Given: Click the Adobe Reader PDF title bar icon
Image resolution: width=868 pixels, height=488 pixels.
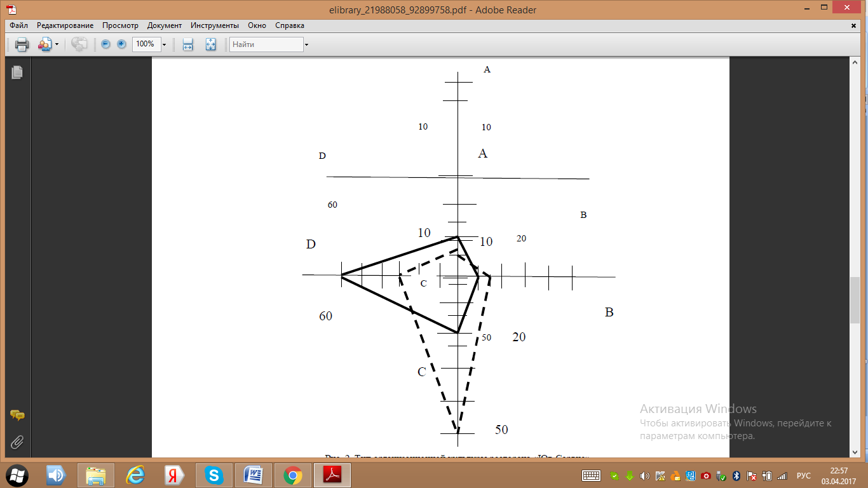Looking at the screenshot, I should tap(11, 10).
